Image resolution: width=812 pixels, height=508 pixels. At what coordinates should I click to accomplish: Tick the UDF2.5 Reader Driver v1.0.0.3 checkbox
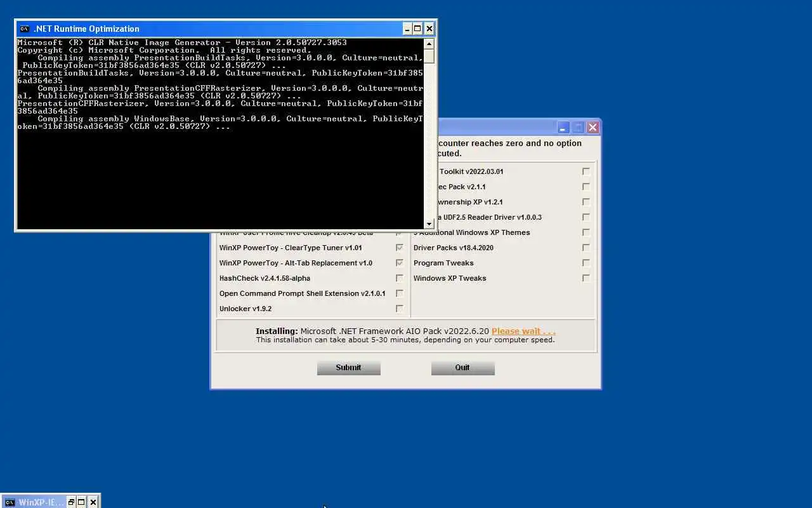pos(586,217)
